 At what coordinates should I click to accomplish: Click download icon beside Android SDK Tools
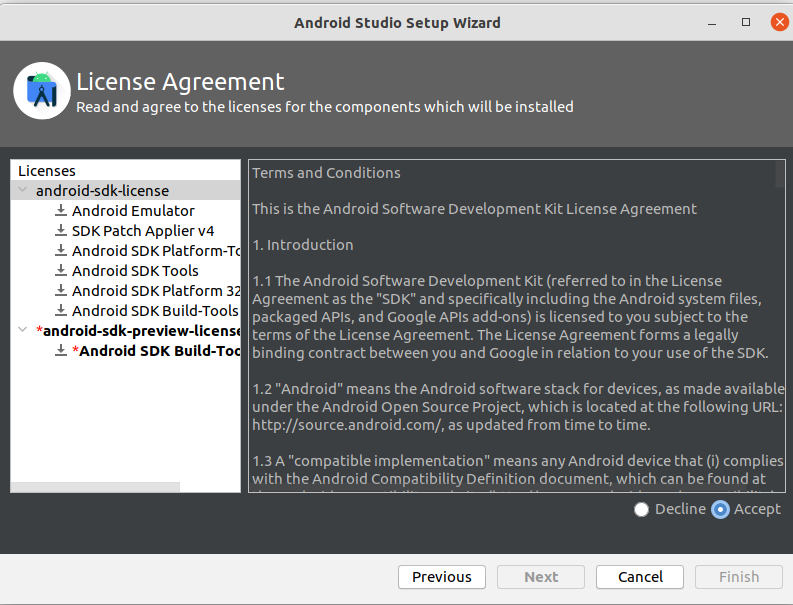click(61, 271)
